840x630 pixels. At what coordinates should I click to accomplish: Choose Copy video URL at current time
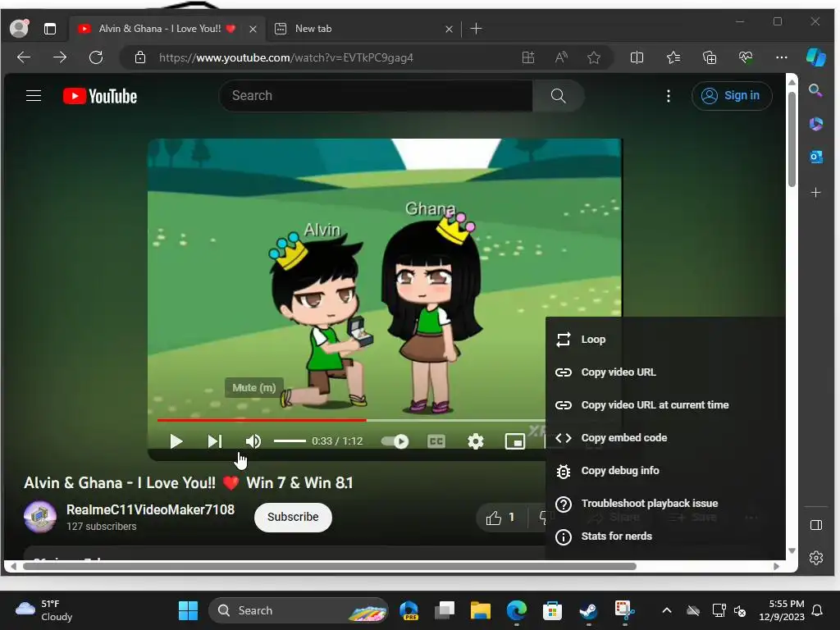click(x=665, y=405)
